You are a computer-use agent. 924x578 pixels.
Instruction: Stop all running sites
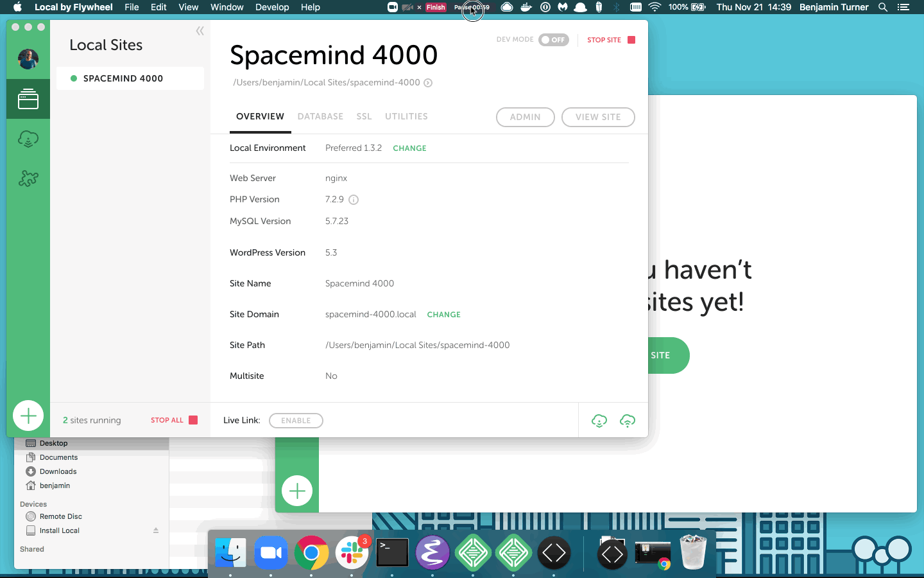point(174,420)
